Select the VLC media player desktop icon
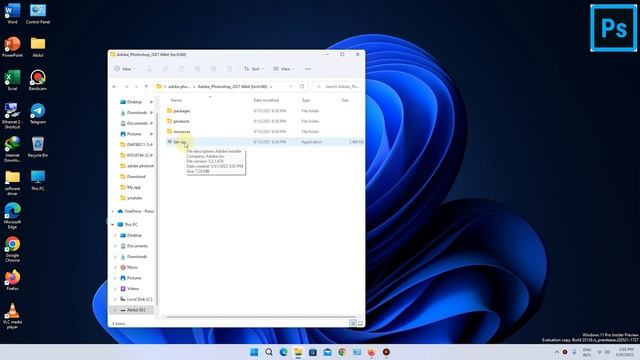Screen dimensions: 640x360 pos(12,316)
